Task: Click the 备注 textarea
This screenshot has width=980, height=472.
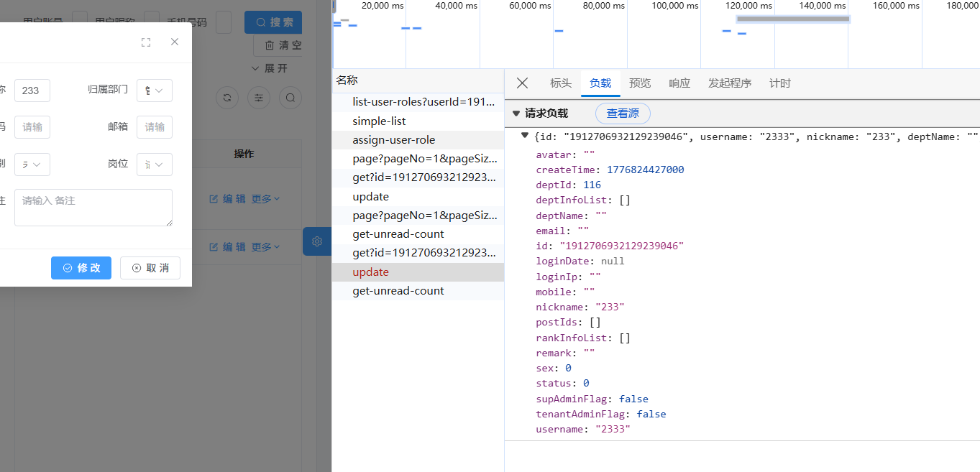Action: 93,208
